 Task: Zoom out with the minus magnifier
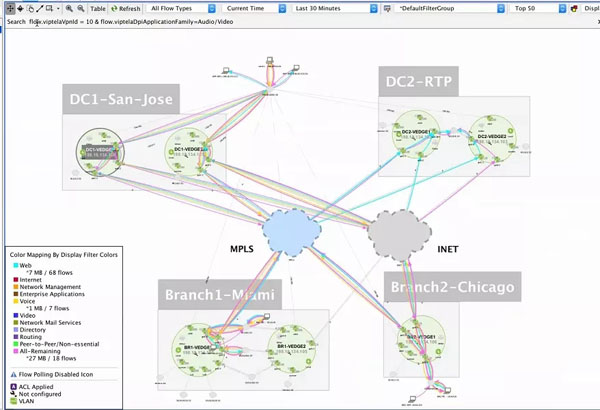tap(81, 8)
